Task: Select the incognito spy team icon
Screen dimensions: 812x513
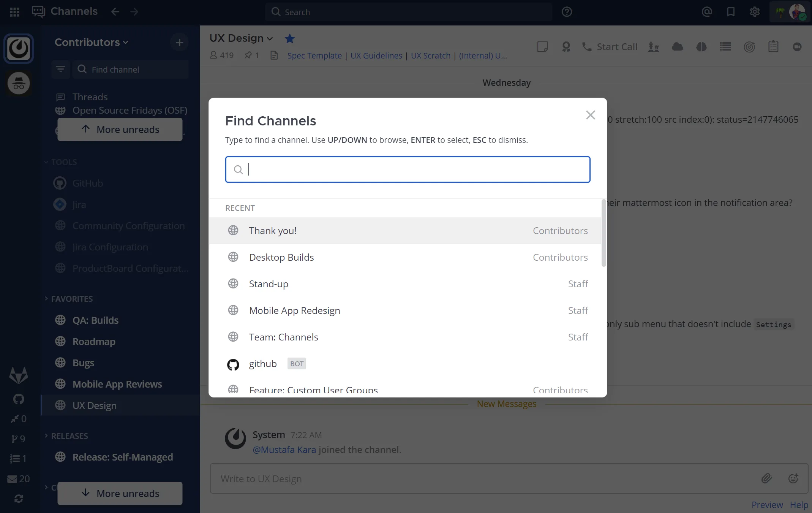Action: coord(19,83)
